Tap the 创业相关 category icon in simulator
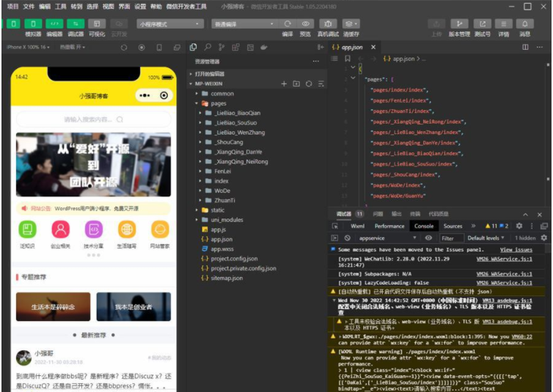 click(60, 229)
